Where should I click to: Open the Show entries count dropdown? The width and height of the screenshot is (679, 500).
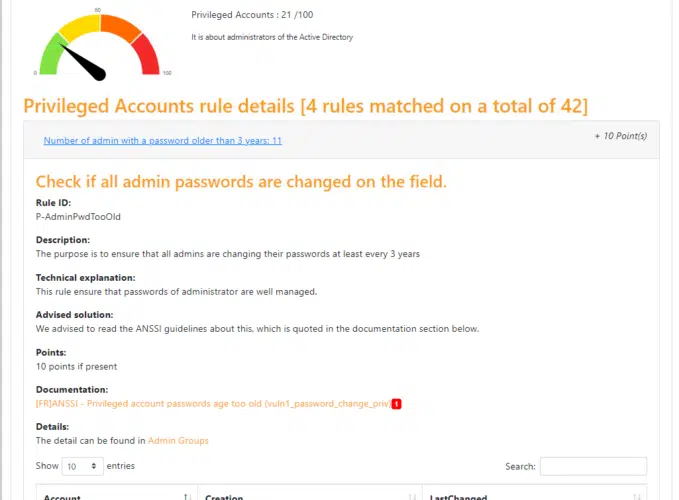(x=82, y=466)
